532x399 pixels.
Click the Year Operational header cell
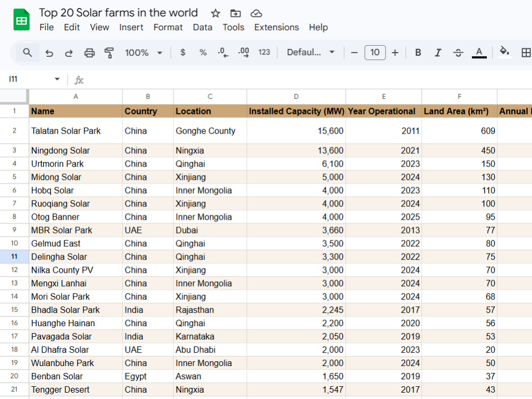coord(384,111)
